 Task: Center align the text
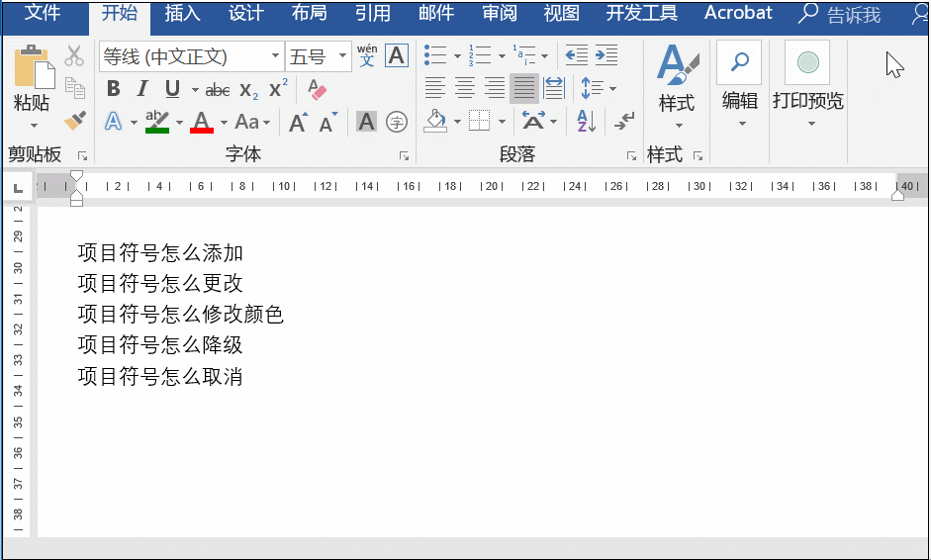pyautogui.click(x=465, y=88)
